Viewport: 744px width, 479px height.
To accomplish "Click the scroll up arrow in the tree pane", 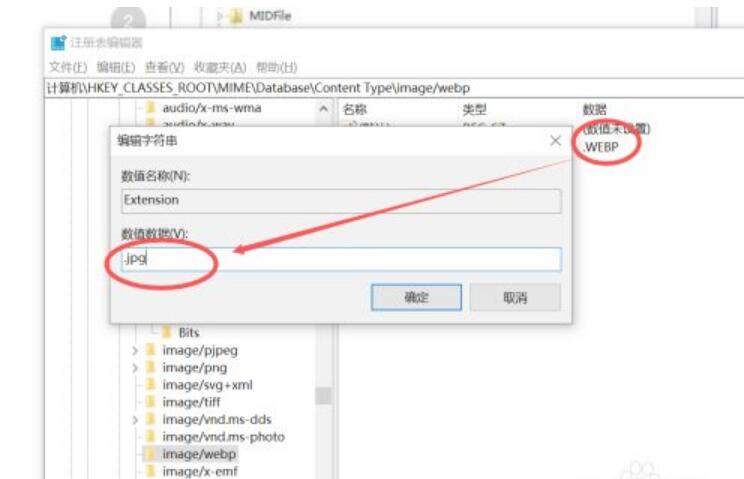I will (x=324, y=109).
